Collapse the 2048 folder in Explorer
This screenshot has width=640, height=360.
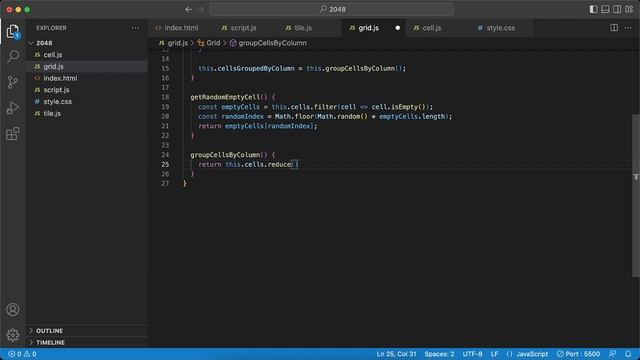(44, 43)
